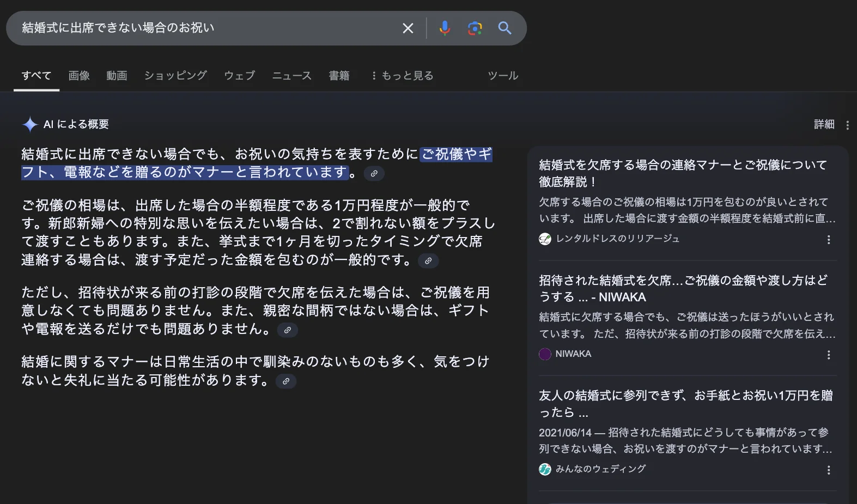Screen dimensions: 857x504
Task: Open the 招待された結婚式を欠席 NIWAKA article
Action: coord(683,288)
